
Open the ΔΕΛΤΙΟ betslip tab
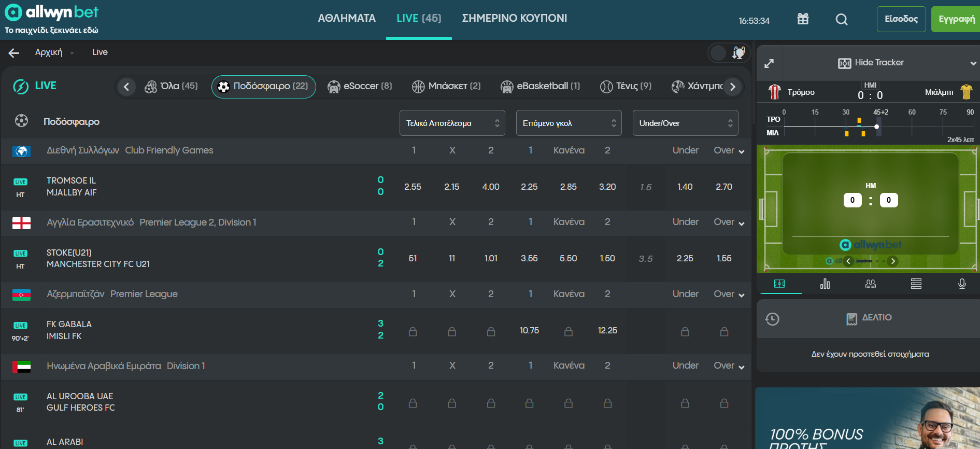coord(869,318)
